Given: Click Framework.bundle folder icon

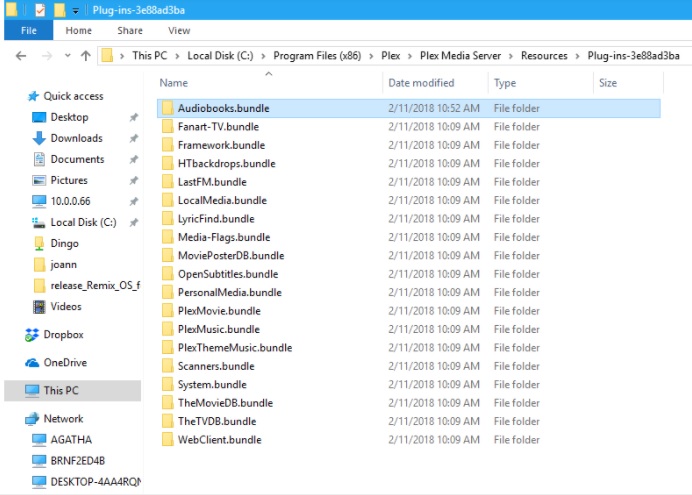Looking at the screenshot, I should click(x=167, y=145).
